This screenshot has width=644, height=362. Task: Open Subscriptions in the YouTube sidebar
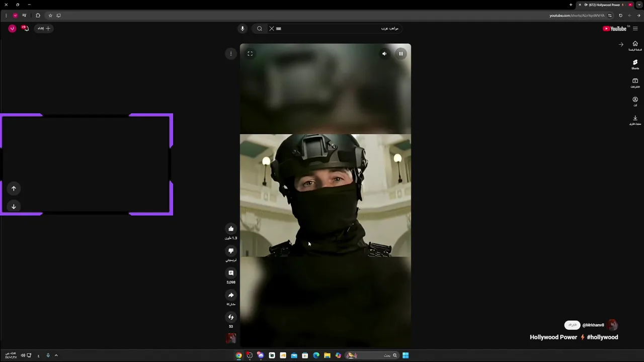coord(635,83)
